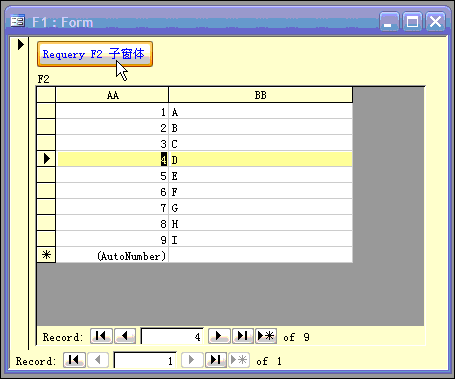Jump to last record in F2 subform
The height and width of the screenshot is (379, 455).
[x=243, y=336]
